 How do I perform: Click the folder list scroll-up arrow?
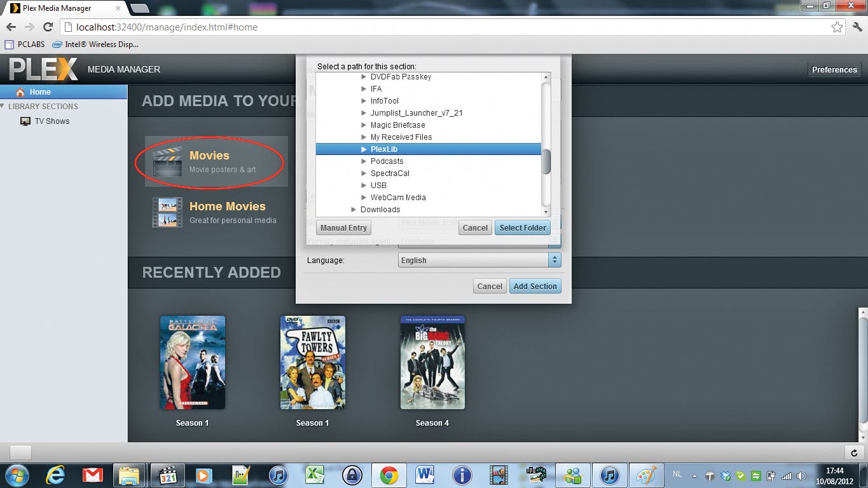pyautogui.click(x=546, y=77)
